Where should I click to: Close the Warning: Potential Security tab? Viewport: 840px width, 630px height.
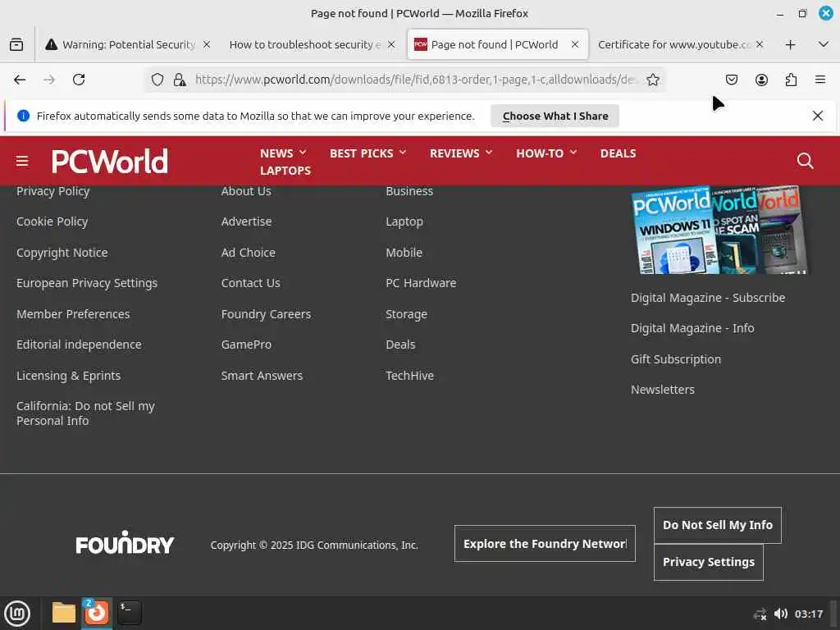tap(207, 44)
